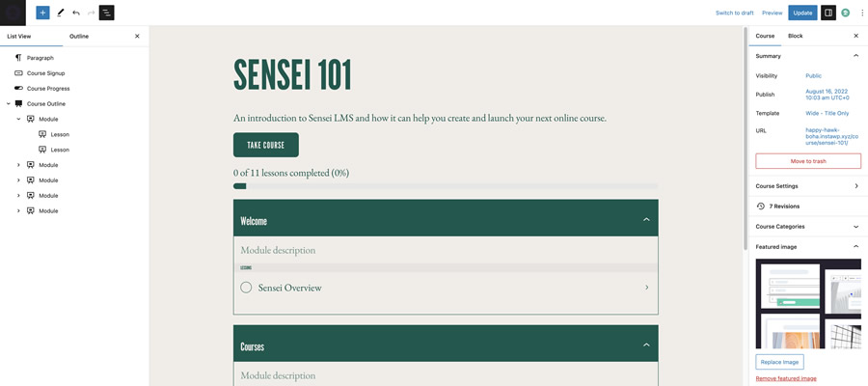Toggle the settings sidebar icon

(x=828, y=13)
